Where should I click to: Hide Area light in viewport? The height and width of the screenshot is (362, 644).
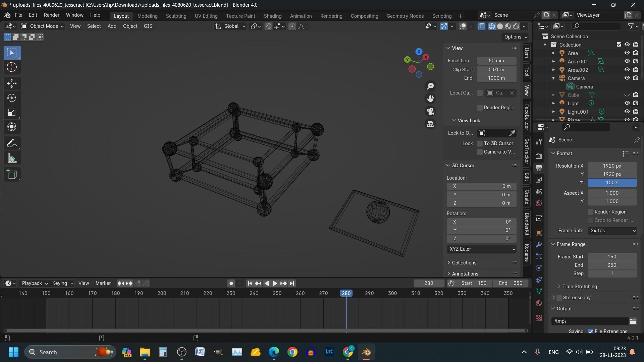pos(627,53)
